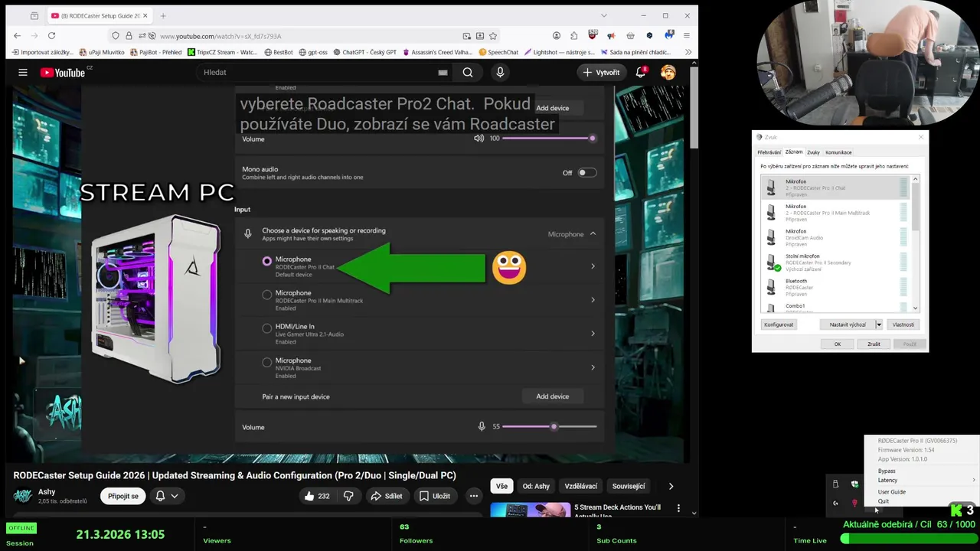Dislike the video

click(x=348, y=496)
